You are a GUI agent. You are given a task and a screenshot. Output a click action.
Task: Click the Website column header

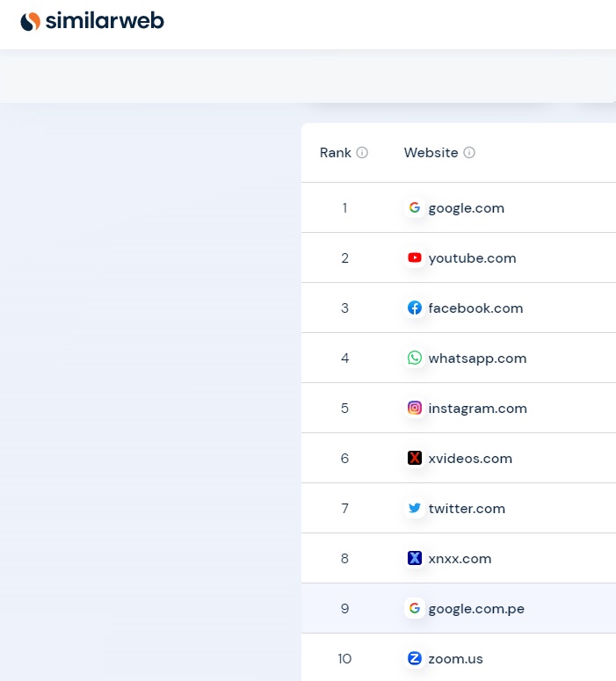431,152
